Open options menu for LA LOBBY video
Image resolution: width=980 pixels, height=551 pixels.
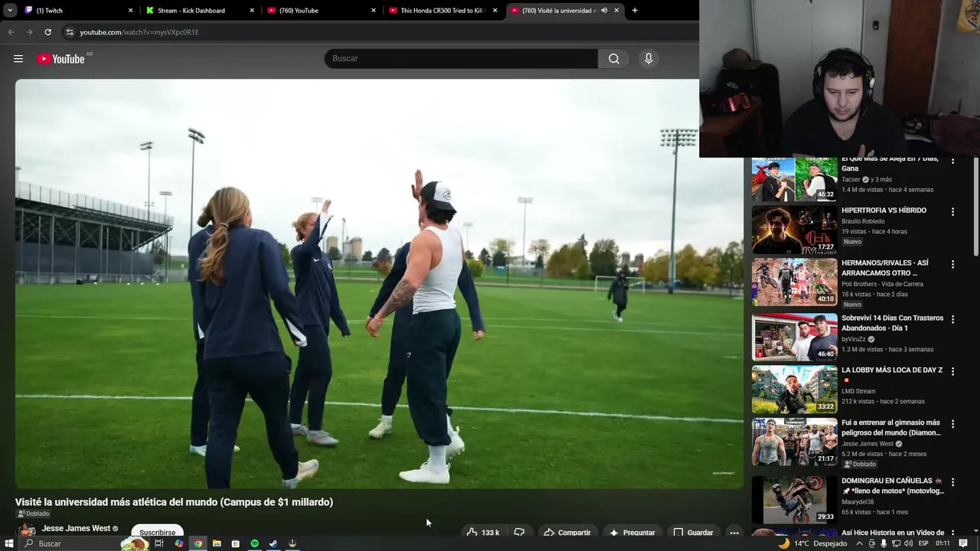(953, 371)
